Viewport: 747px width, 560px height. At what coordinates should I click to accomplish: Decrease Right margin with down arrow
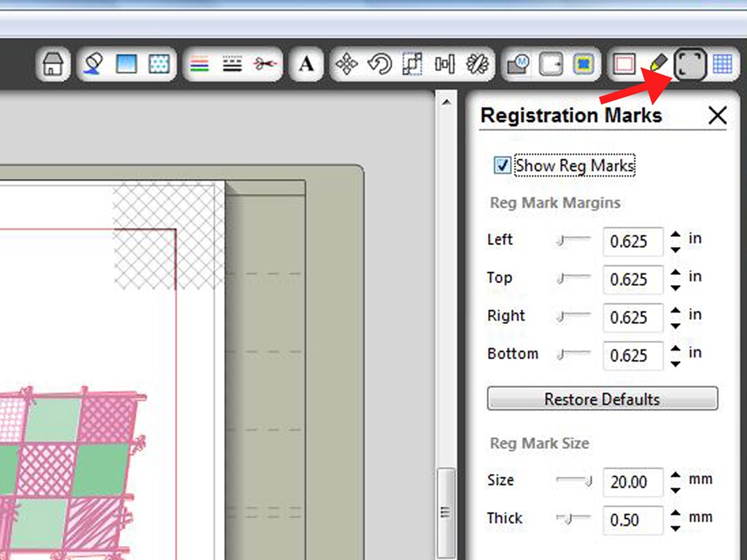pyautogui.click(x=676, y=326)
